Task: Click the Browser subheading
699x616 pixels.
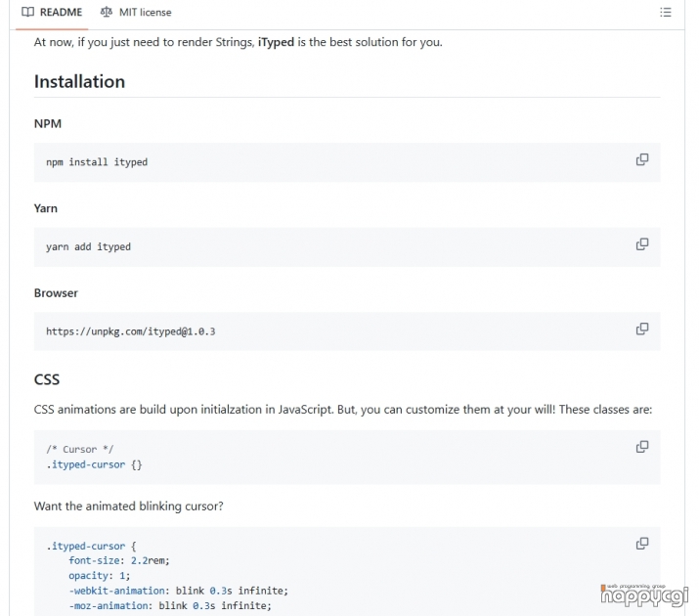Action: [x=56, y=293]
